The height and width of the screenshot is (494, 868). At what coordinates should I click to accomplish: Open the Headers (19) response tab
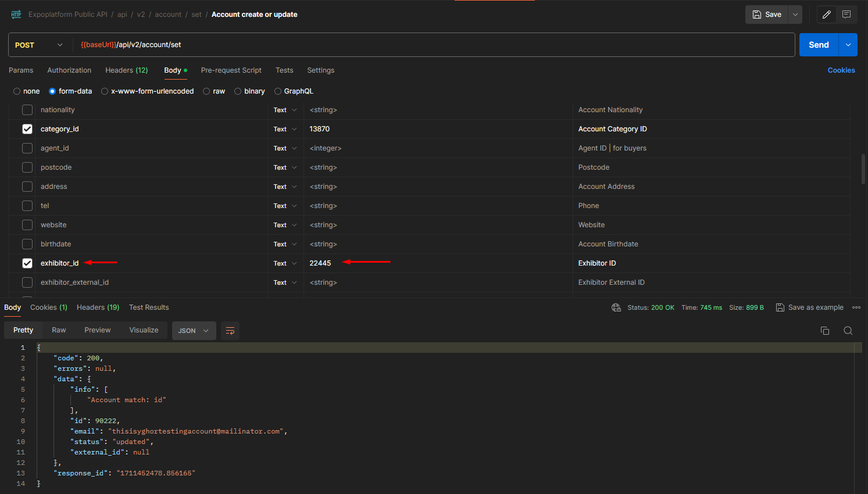point(98,307)
